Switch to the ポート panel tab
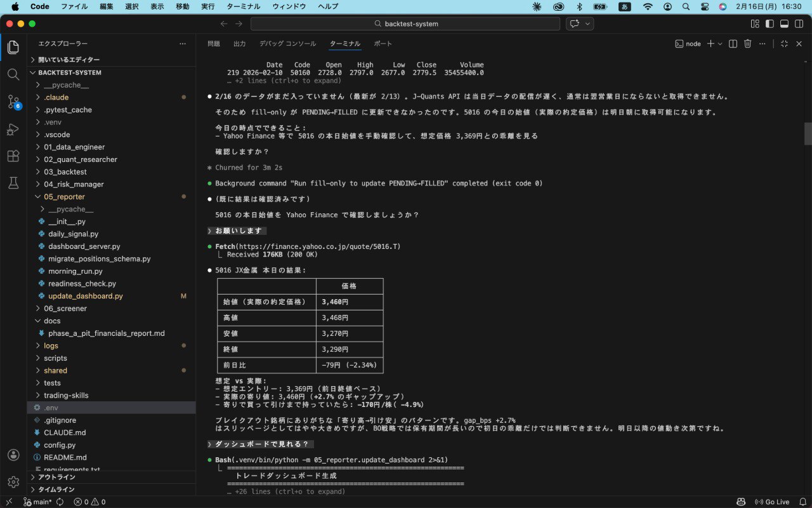This screenshot has height=508, width=812. coord(383,44)
